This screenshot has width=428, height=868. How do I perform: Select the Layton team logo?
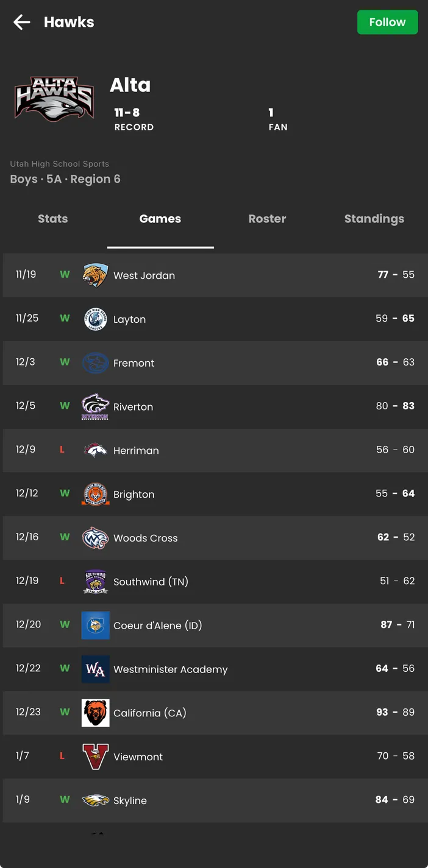(95, 319)
